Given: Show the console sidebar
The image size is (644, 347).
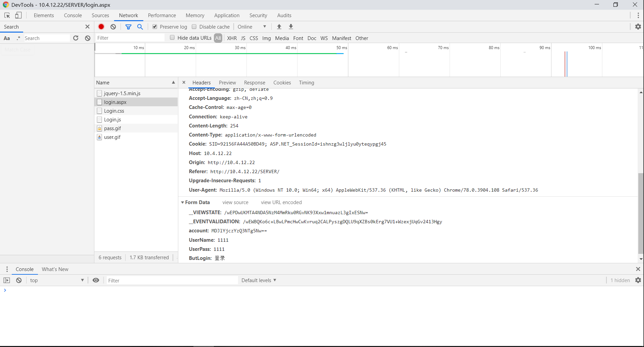Looking at the screenshot, I should coord(7,280).
